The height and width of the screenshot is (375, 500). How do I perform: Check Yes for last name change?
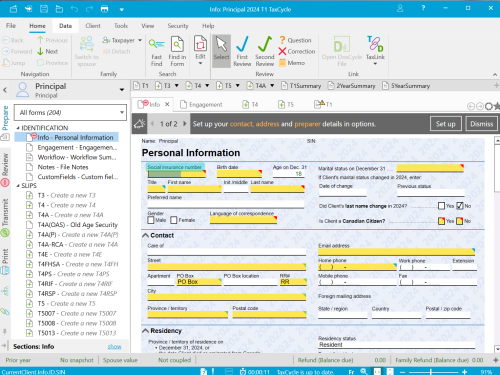tap(441, 206)
